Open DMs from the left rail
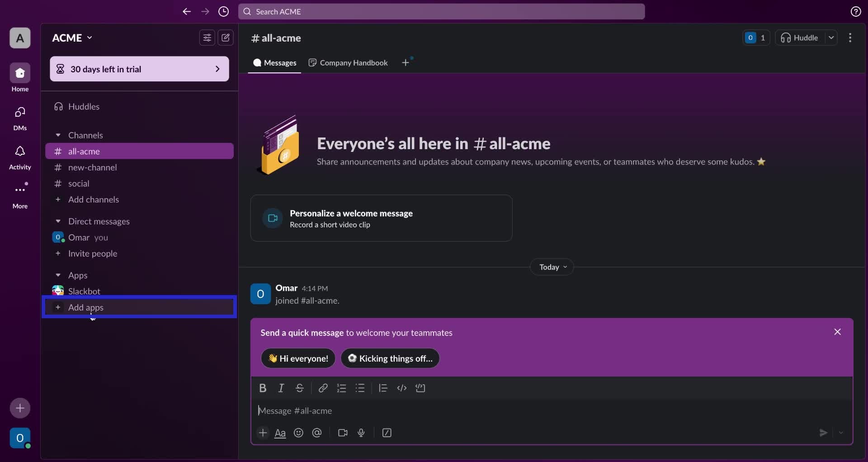 point(19,118)
